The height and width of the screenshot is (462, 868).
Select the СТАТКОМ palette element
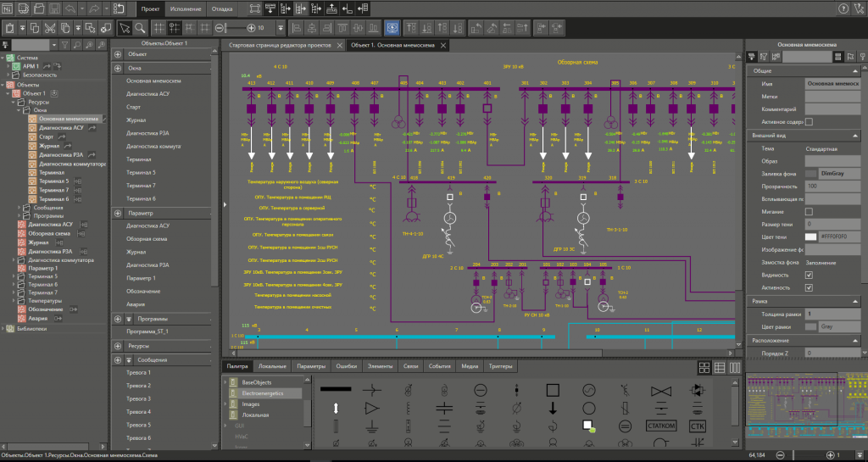(661, 426)
